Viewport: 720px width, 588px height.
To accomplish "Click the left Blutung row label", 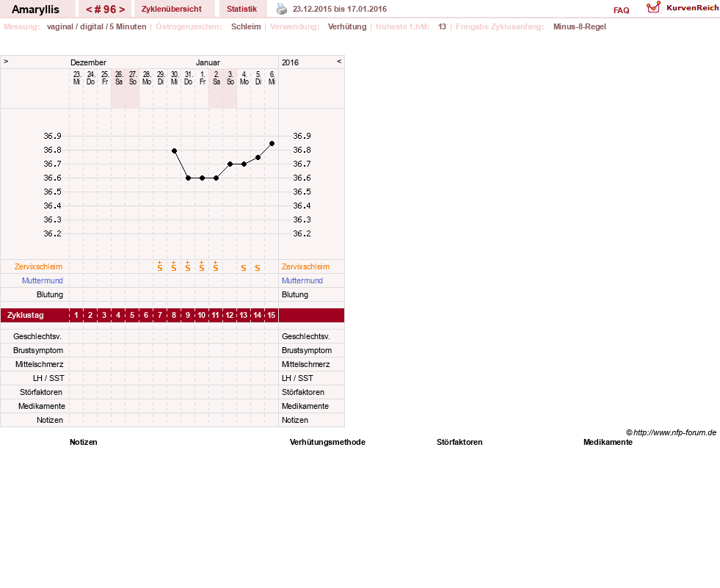I will 50,294.
